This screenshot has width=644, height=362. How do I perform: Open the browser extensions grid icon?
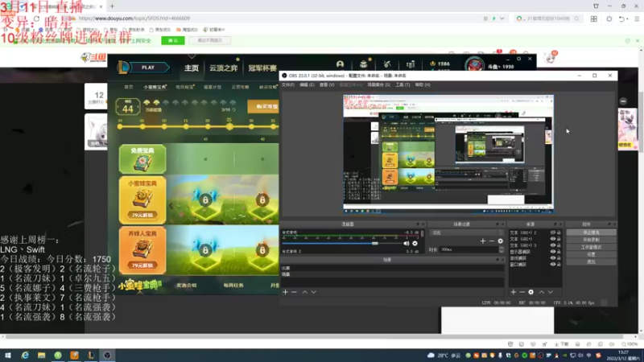(x=594, y=19)
